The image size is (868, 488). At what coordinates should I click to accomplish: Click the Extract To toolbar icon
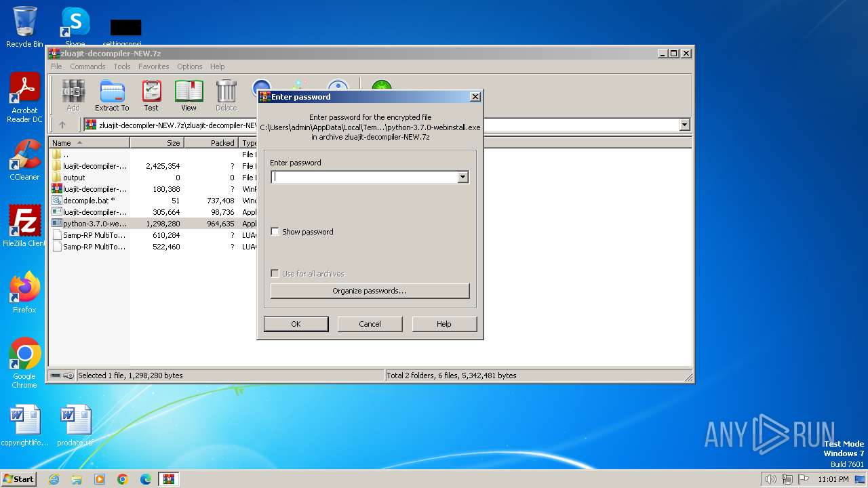point(112,96)
